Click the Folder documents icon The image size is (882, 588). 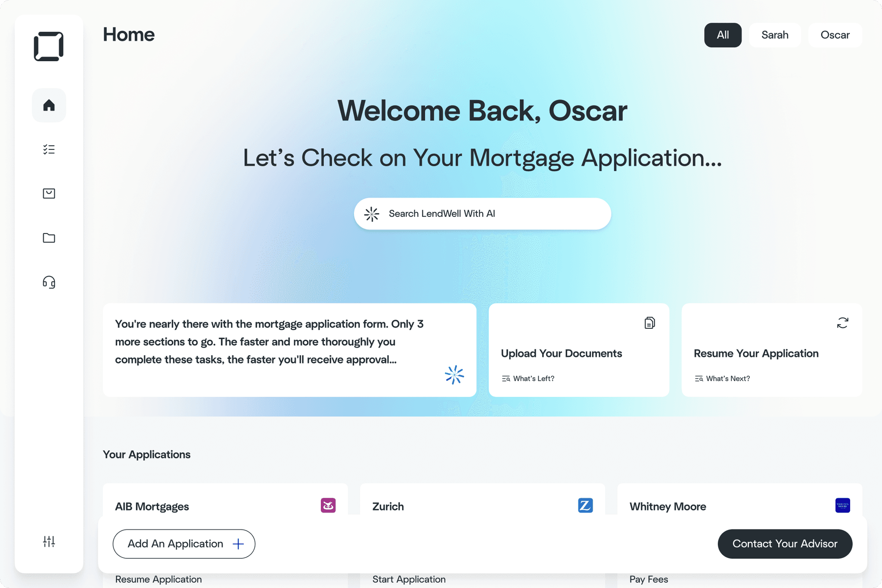(x=49, y=237)
